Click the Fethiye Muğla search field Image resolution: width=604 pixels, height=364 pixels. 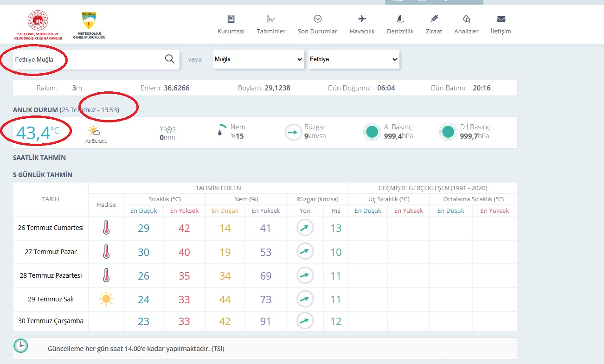(88, 59)
